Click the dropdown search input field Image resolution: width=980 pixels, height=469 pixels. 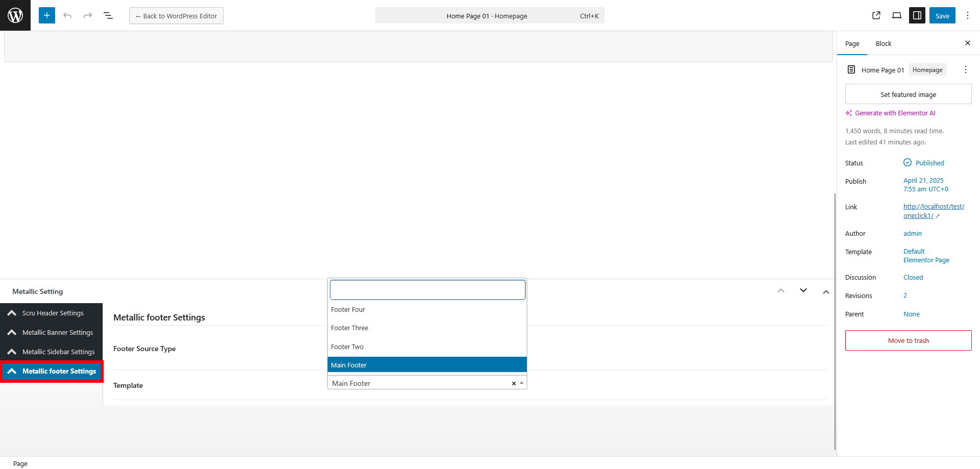(x=427, y=290)
